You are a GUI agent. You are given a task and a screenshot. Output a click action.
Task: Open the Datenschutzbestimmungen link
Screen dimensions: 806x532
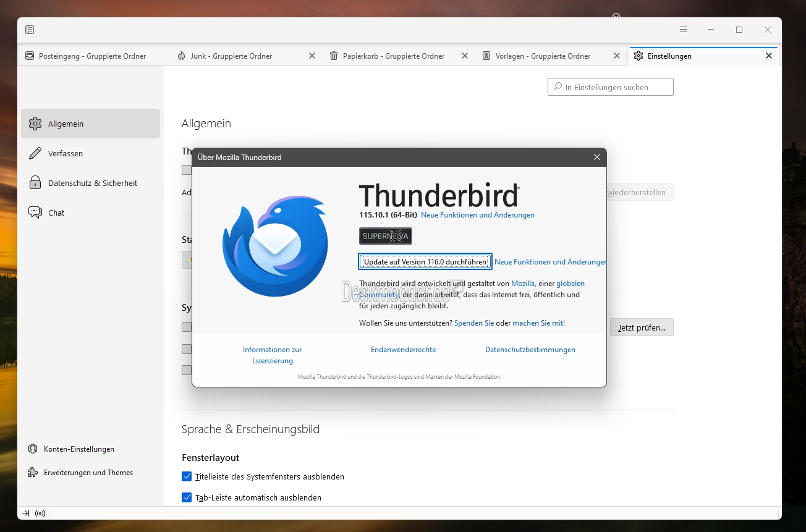pyautogui.click(x=530, y=350)
